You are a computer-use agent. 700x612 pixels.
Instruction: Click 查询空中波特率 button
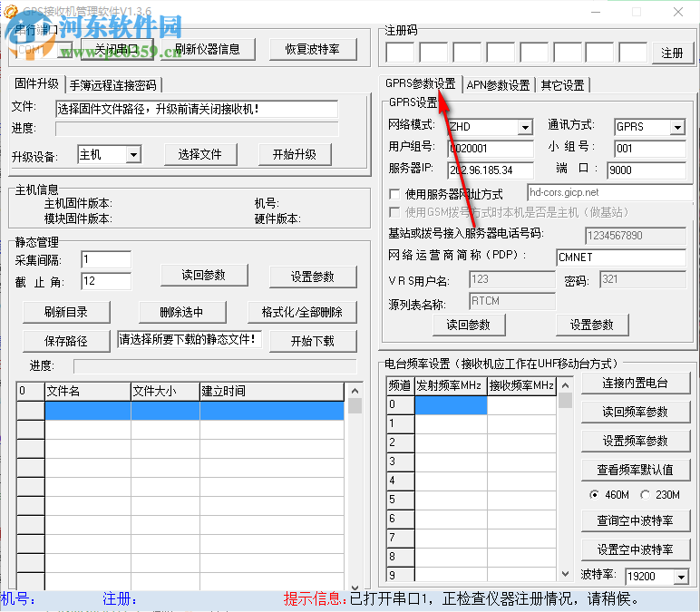click(x=636, y=520)
